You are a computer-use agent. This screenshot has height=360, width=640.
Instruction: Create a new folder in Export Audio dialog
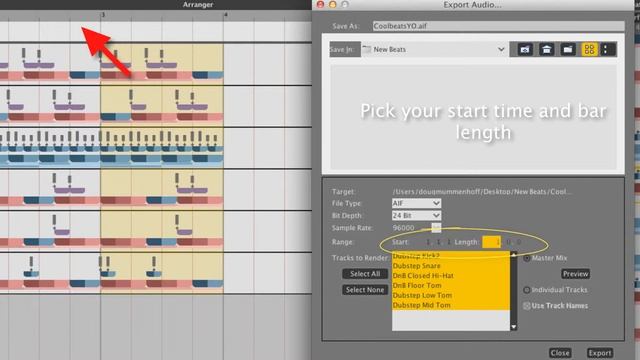pyautogui.click(x=567, y=49)
